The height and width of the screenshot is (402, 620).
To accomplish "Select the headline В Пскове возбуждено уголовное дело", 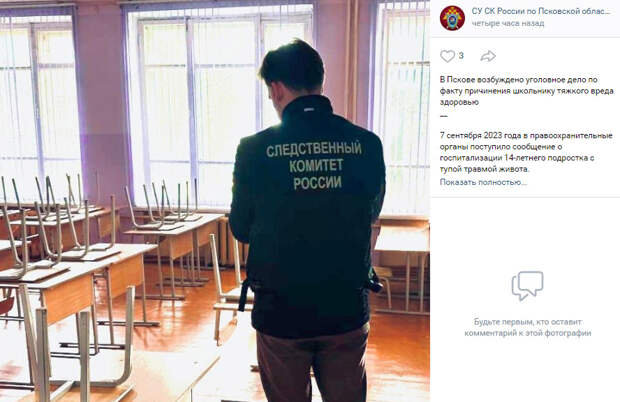I will tap(527, 91).
